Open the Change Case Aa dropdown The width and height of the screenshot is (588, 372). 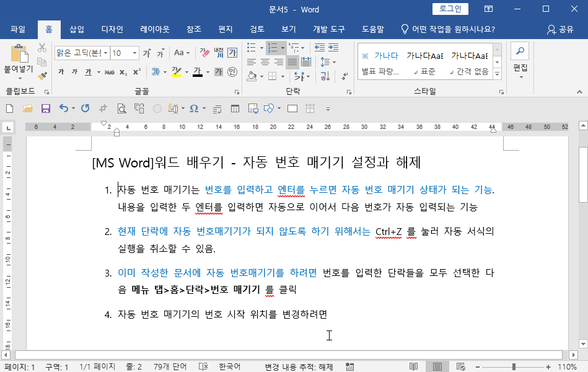pos(182,53)
